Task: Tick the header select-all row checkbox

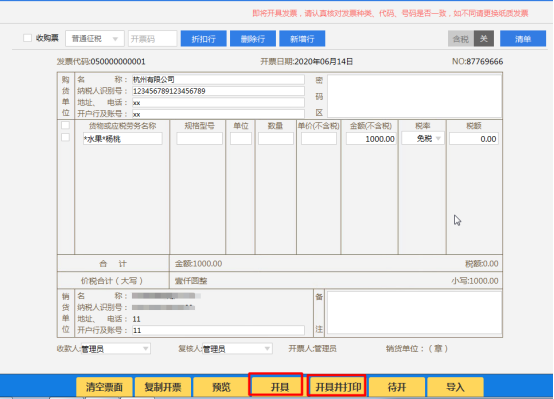Action: (65, 125)
